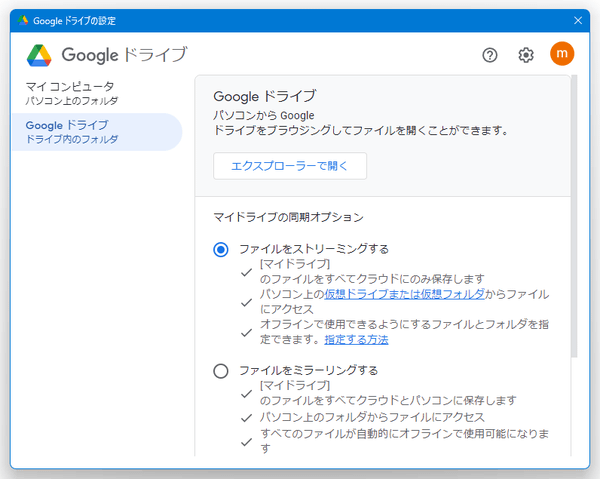The width and height of the screenshot is (600, 479).
Task: Click the Google Drive logo in header
Action: 40,55
